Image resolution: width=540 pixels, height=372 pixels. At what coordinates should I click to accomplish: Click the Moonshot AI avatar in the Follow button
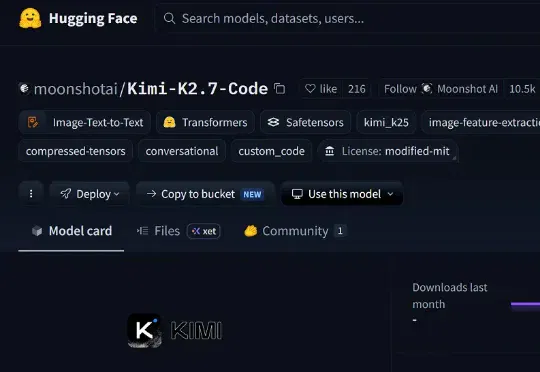tap(427, 89)
